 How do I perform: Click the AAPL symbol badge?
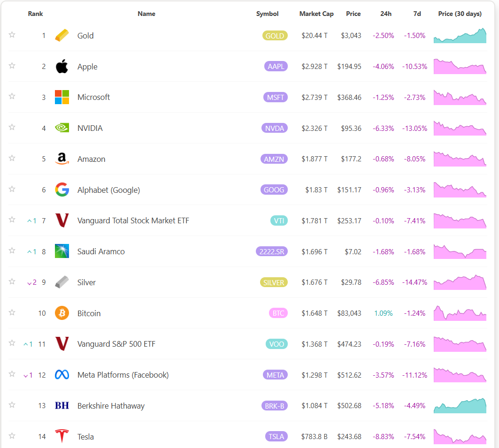[x=276, y=66]
